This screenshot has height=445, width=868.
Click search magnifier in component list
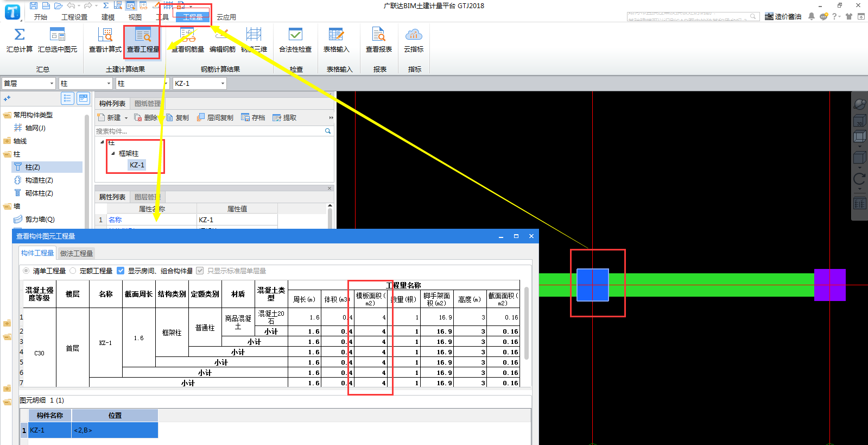click(x=328, y=131)
